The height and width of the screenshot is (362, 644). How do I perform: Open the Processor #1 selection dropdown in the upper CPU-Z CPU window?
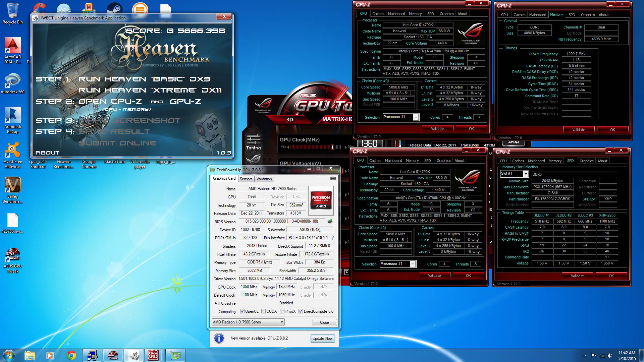(x=401, y=117)
